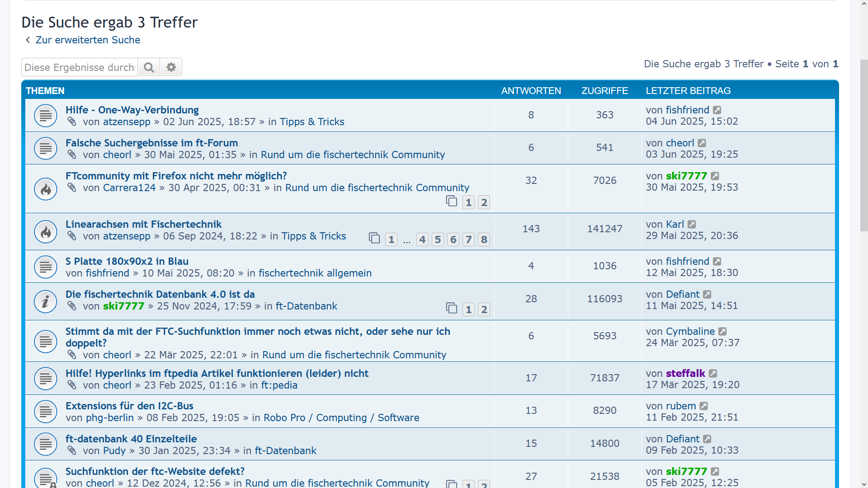
Task: Jump to last post icon in FTcommunity mit Firefox row
Action: click(x=715, y=176)
